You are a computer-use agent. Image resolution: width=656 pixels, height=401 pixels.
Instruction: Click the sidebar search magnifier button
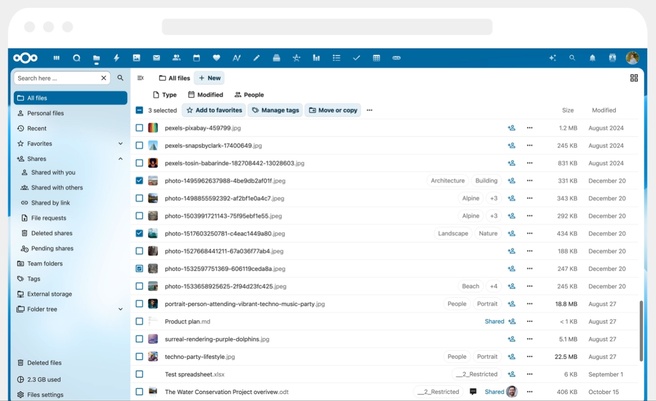pyautogui.click(x=120, y=78)
